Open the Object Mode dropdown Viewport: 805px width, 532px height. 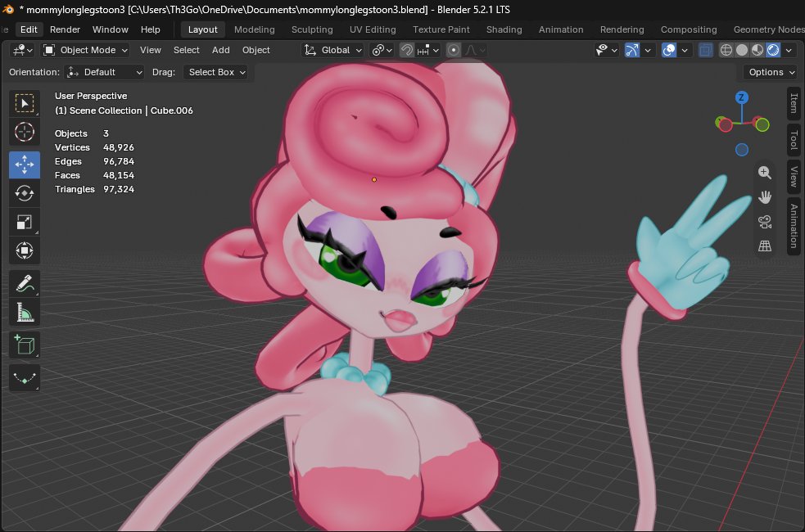[85, 50]
